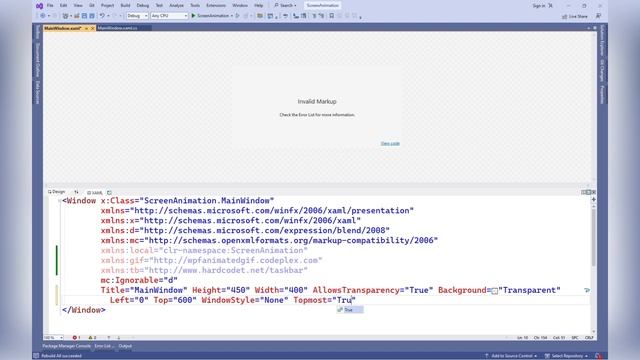
Task: Open the Project menu
Action: coord(107,5)
